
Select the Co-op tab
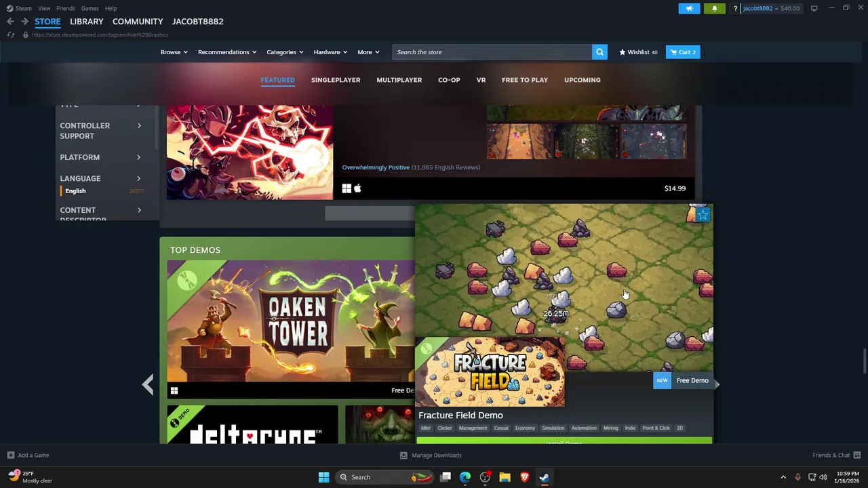click(449, 80)
